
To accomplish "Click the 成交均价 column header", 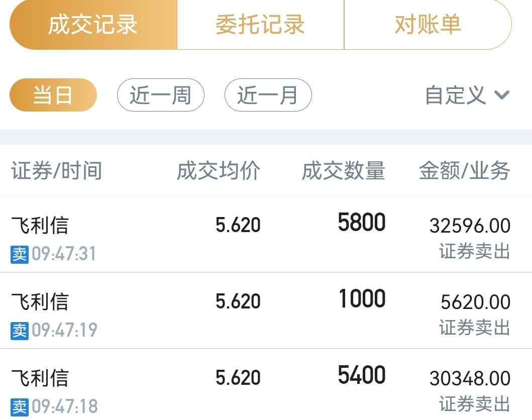I will [219, 170].
